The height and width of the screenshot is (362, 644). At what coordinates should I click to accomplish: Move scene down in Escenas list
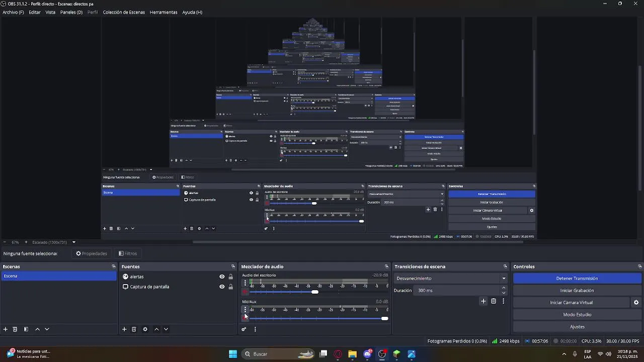coord(47,329)
